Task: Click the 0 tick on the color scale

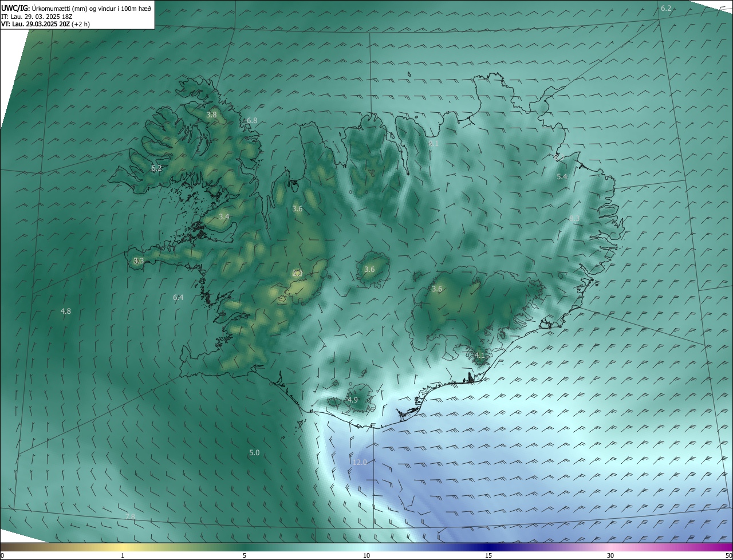Action: (x=2, y=555)
